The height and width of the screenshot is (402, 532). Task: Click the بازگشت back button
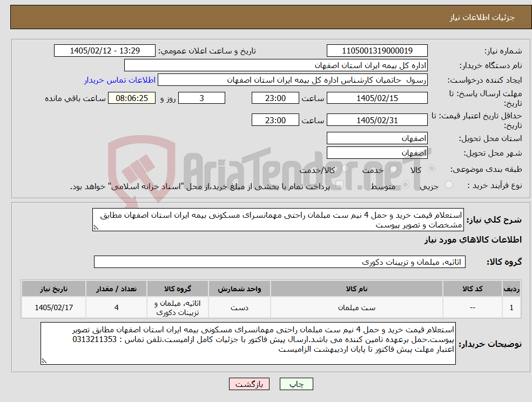(249, 384)
